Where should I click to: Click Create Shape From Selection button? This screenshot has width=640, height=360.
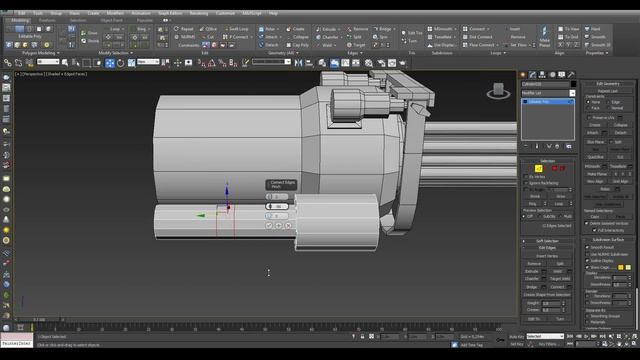coord(547,295)
